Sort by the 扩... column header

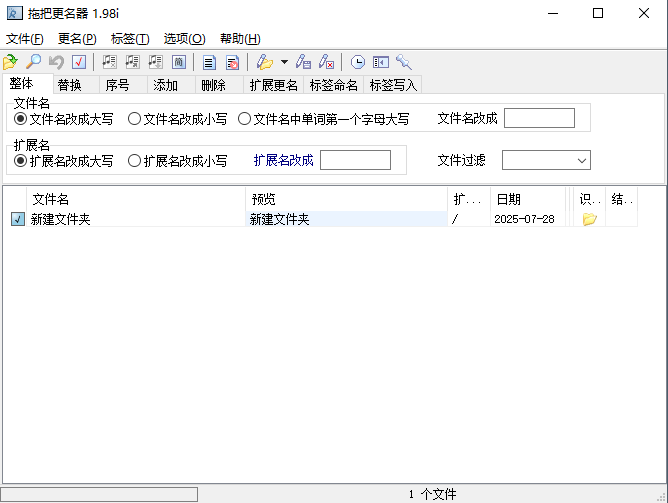469,199
